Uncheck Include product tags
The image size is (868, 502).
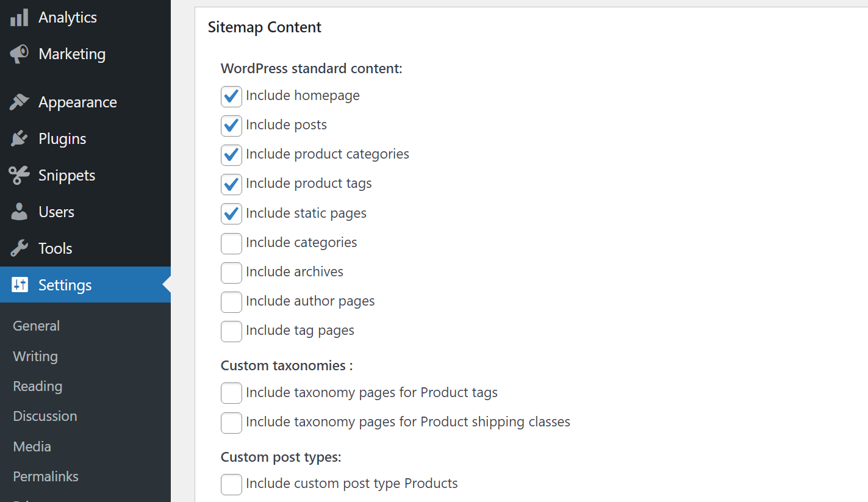[231, 184]
